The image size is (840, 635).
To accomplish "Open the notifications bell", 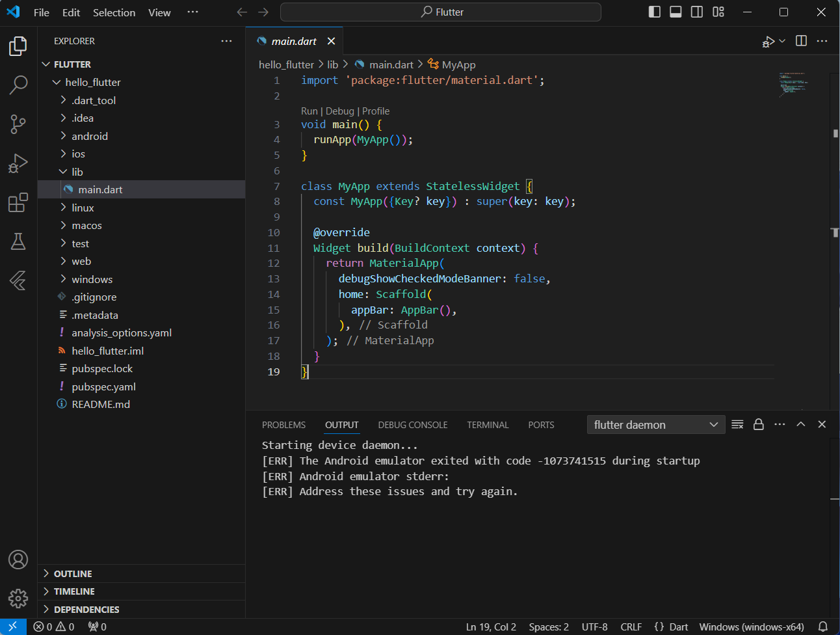I will [x=822, y=627].
